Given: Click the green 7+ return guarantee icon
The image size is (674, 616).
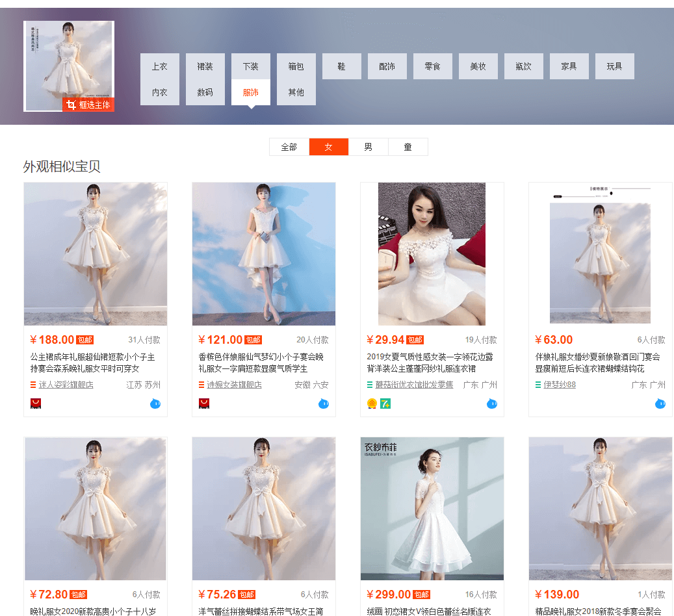Looking at the screenshot, I should [385, 404].
